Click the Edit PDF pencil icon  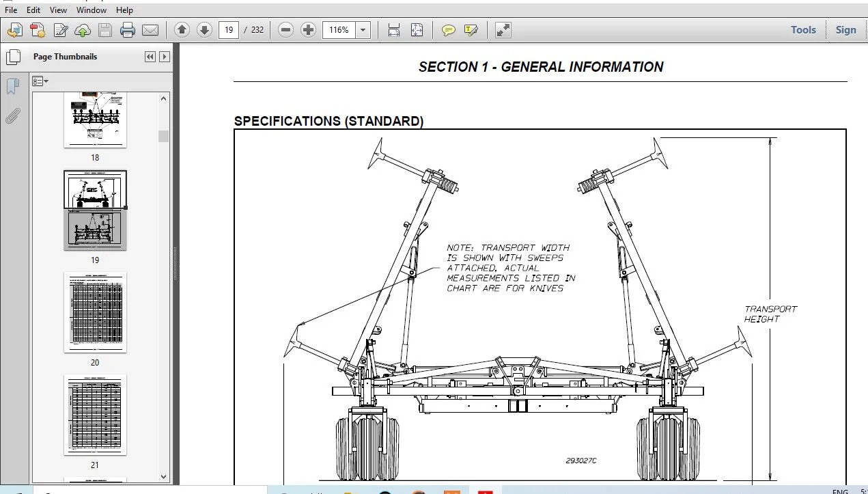click(60, 30)
